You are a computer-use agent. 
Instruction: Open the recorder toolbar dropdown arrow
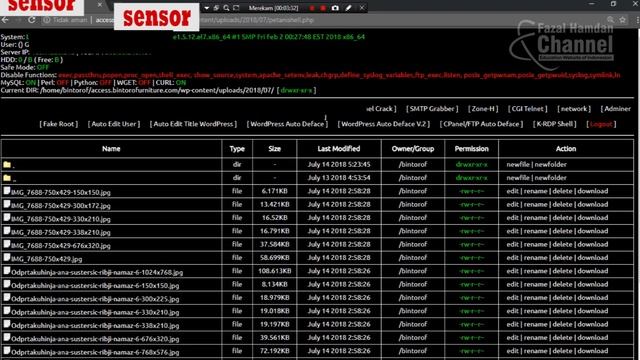click(x=207, y=8)
